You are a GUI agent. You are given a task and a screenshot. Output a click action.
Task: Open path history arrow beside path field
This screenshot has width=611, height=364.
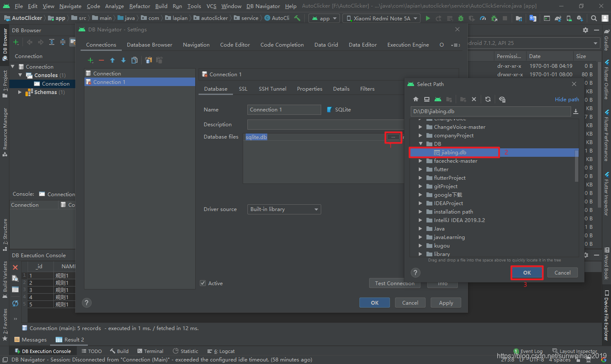[576, 111]
